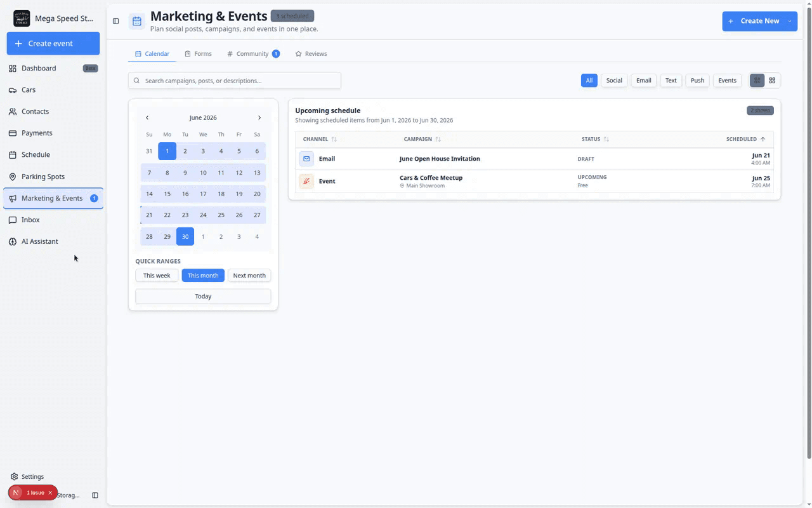This screenshot has height=508, width=812.
Task: Click the Create New button
Action: tap(753, 21)
